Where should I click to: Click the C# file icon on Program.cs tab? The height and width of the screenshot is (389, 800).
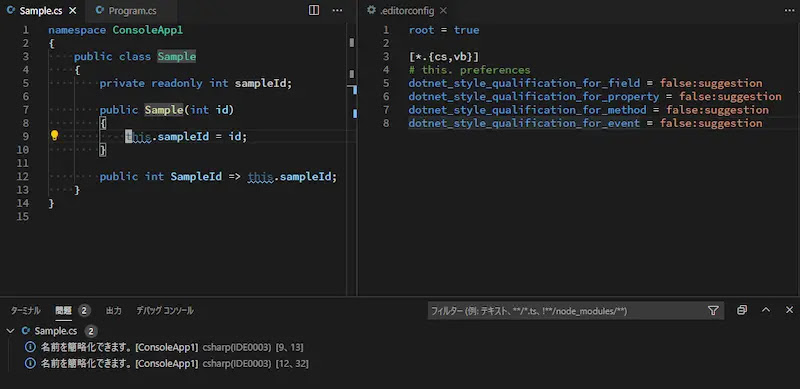[99, 11]
